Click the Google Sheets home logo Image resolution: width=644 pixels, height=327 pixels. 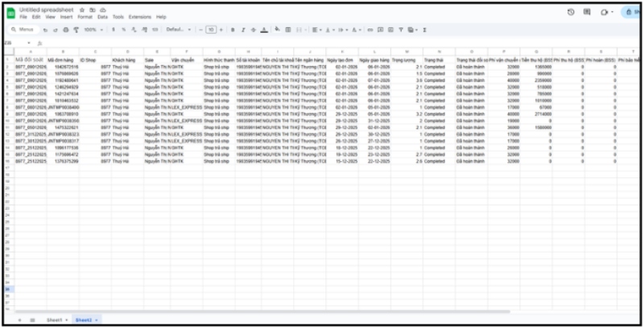11,13
